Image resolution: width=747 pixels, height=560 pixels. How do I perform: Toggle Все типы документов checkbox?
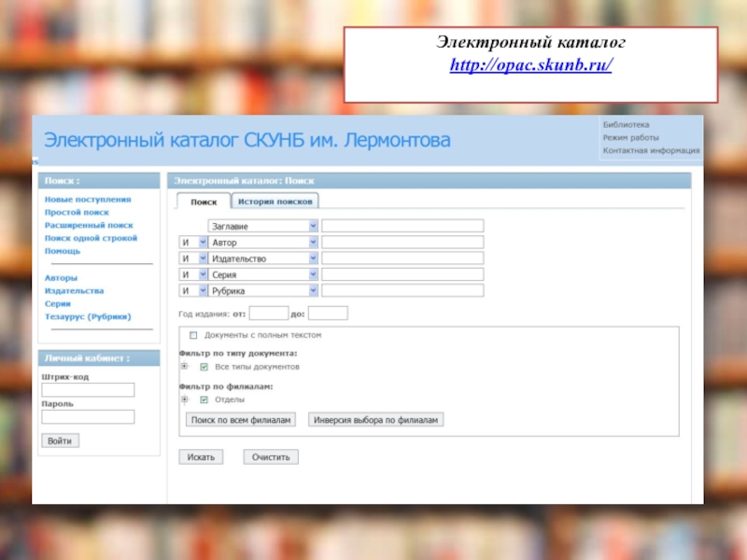tap(204, 367)
